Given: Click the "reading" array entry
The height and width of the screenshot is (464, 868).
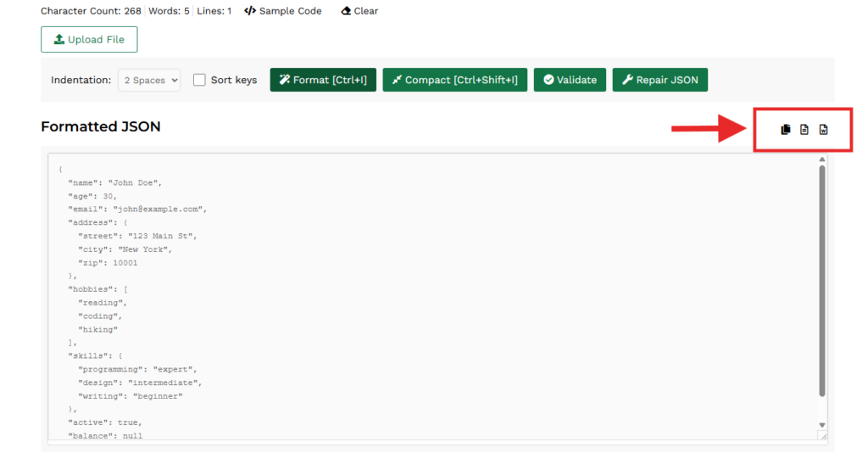Looking at the screenshot, I should [103, 303].
